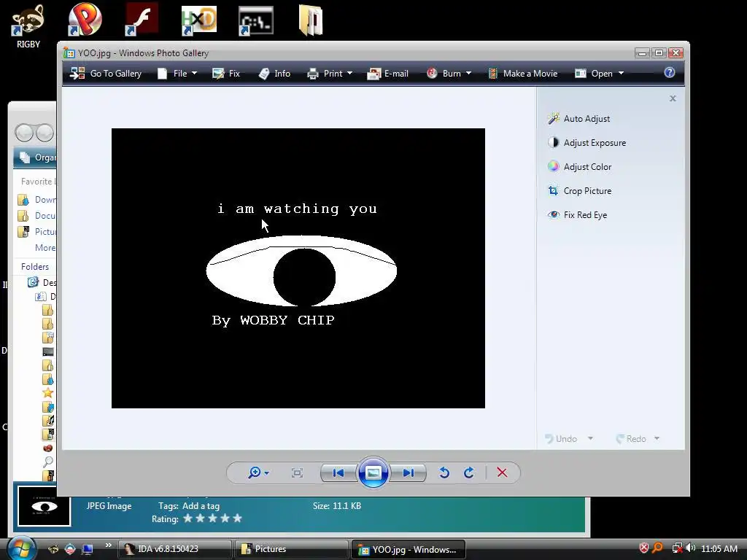Open the Windows Start menu

pyautogui.click(x=21, y=548)
